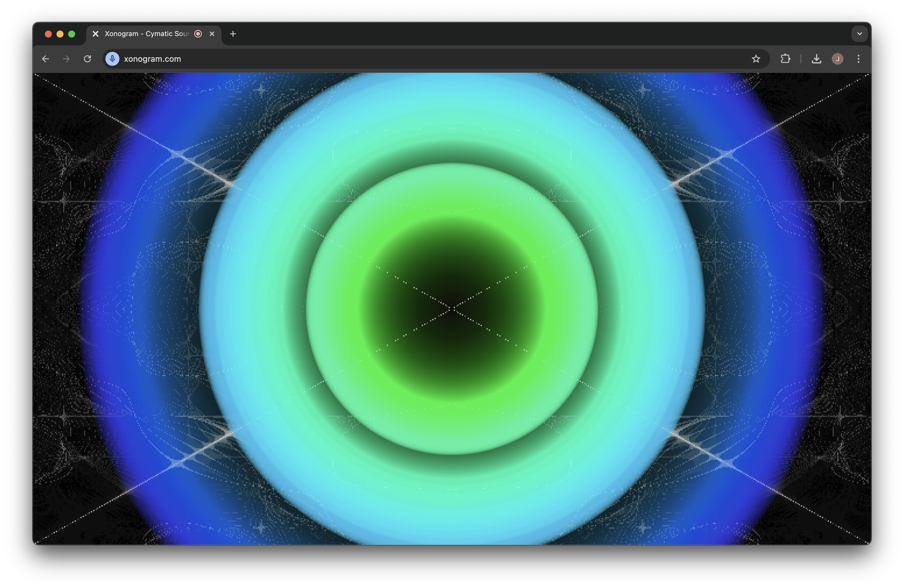Open the Extensions puzzle menu
This screenshot has width=904, height=588.
[x=785, y=59]
